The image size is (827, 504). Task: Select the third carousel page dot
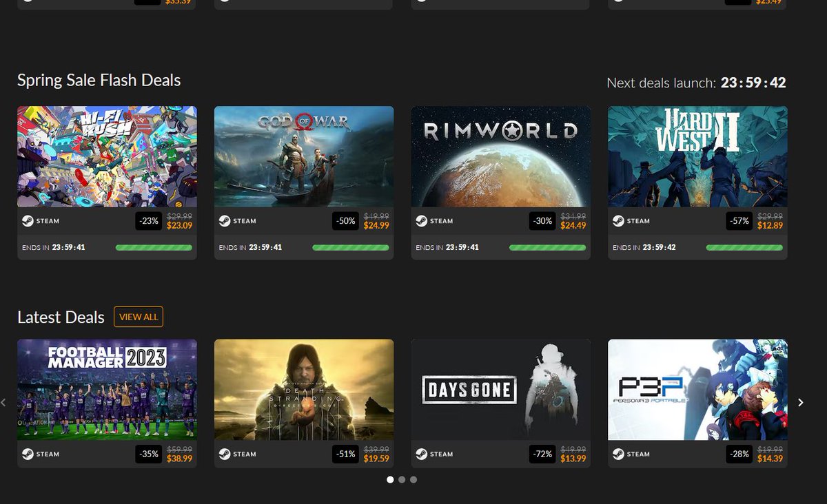tap(413, 479)
